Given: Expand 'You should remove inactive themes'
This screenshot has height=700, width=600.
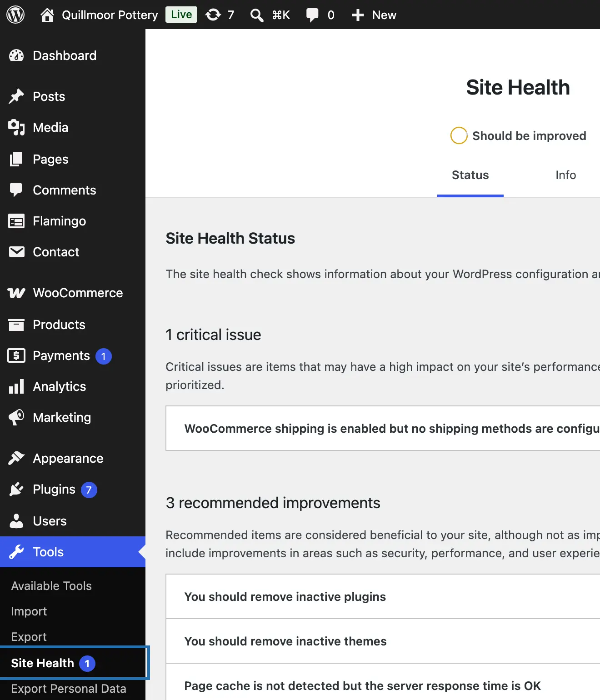Looking at the screenshot, I should (x=383, y=641).
